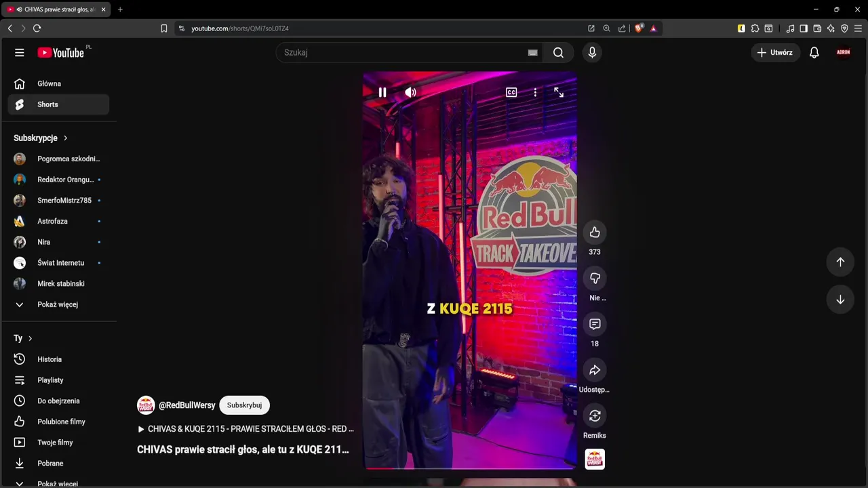Open Świat Internetu channel

pyautogui.click(x=58, y=263)
